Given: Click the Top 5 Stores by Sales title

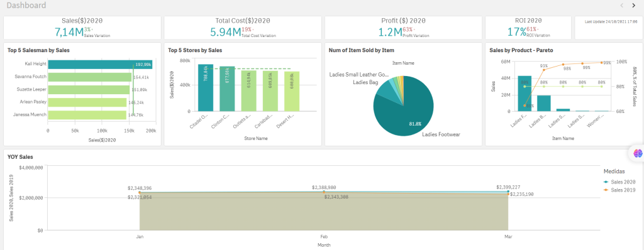Looking at the screenshot, I should (195, 50).
